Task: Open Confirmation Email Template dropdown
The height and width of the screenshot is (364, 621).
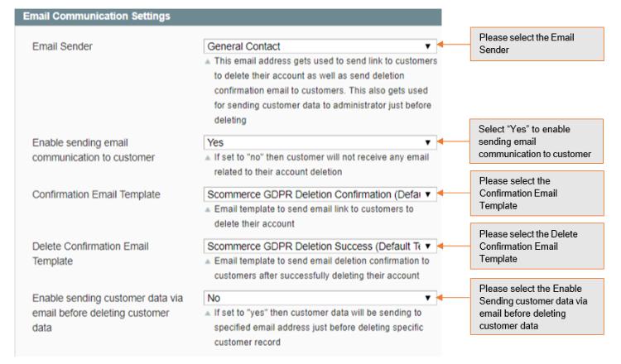Action: [320, 194]
